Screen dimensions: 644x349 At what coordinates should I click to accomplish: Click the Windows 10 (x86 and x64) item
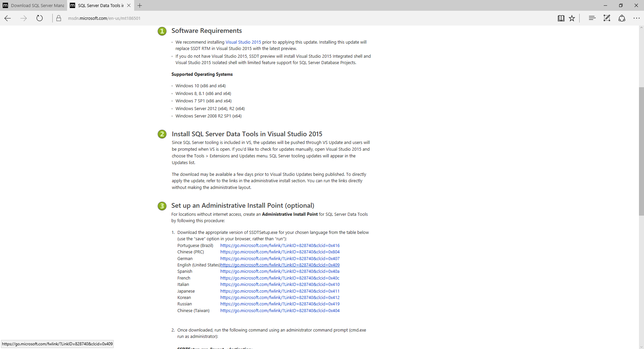point(201,86)
